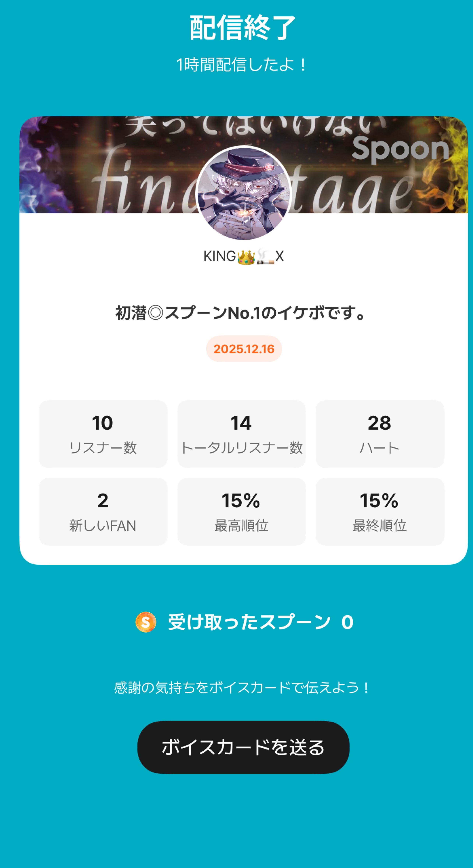Viewport: 473px width, 868px height.
Task: Open the streamer's round profile avatar
Action: coord(243,193)
